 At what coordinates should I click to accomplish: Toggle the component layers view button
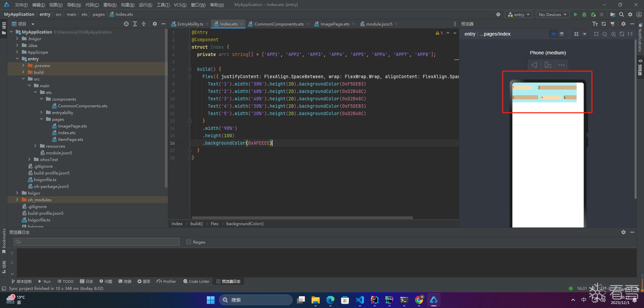[x=562, y=34]
